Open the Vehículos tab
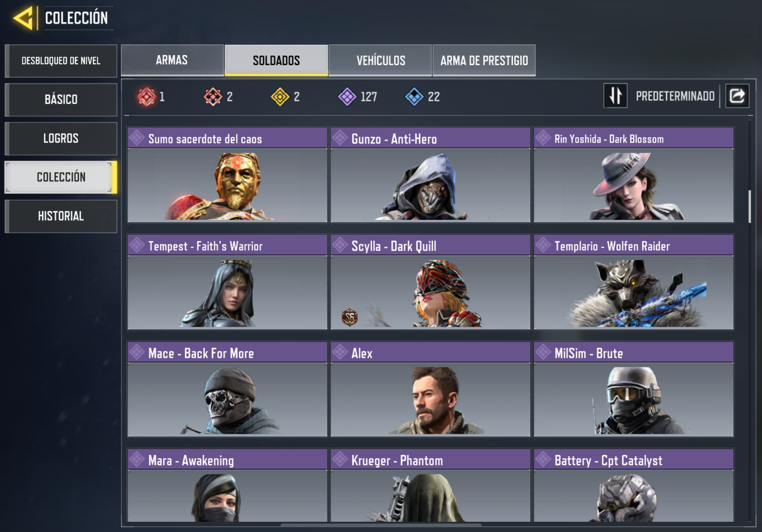The height and width of the screenshot is (532, 762). pos(381,60)
